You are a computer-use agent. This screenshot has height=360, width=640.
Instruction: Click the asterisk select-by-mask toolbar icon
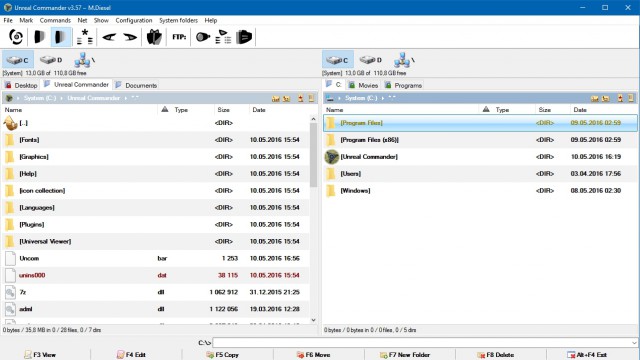(84, 37)
